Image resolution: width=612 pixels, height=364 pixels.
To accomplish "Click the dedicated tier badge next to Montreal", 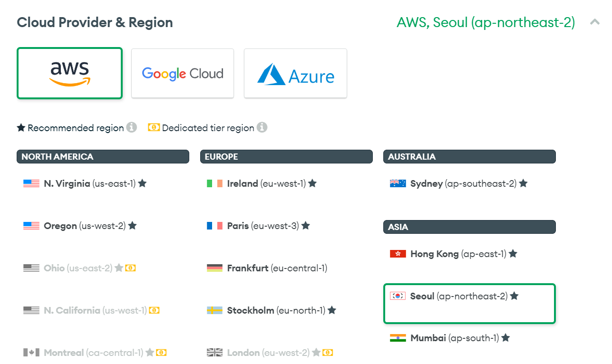I will (x=161, y=353).
